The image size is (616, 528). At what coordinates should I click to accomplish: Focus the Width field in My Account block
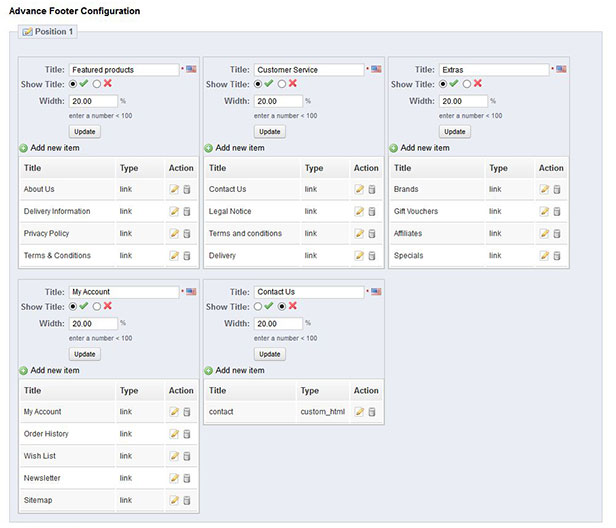(94, 324)
